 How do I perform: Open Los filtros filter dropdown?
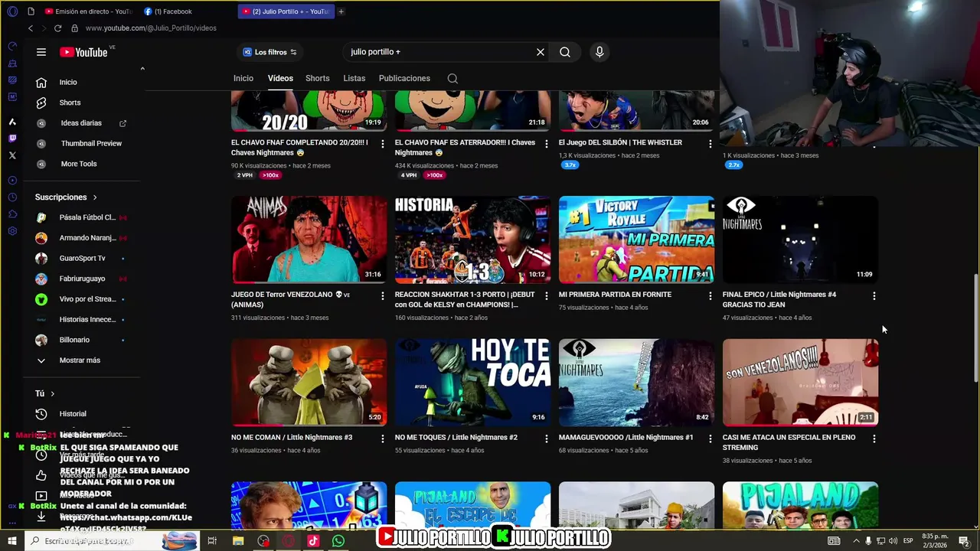[269, 52]
